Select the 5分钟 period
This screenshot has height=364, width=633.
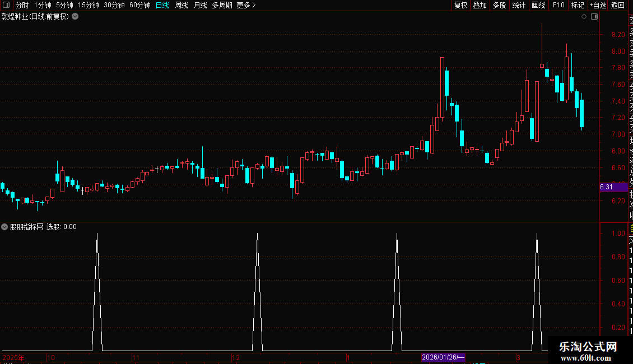click(x=64, y=5)
